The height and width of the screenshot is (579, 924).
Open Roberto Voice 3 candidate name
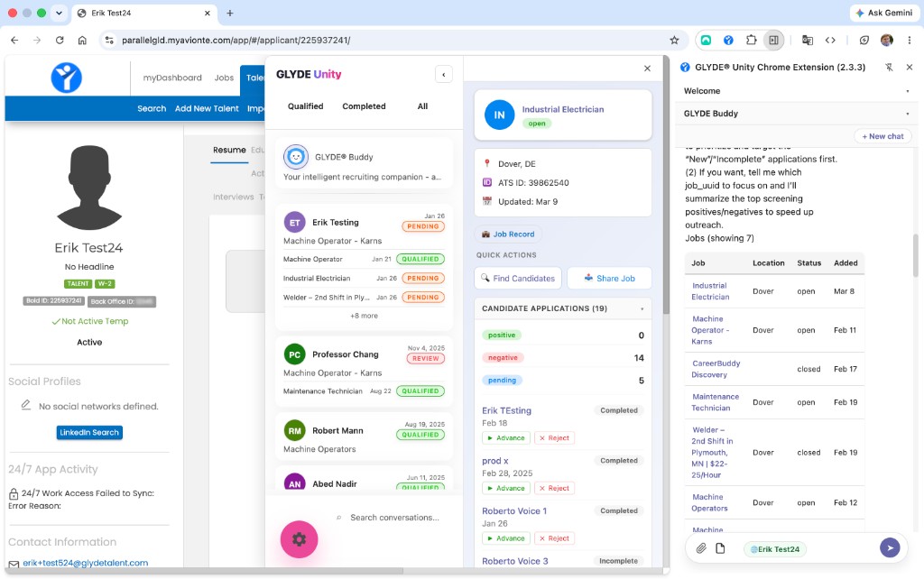point(514,561)
